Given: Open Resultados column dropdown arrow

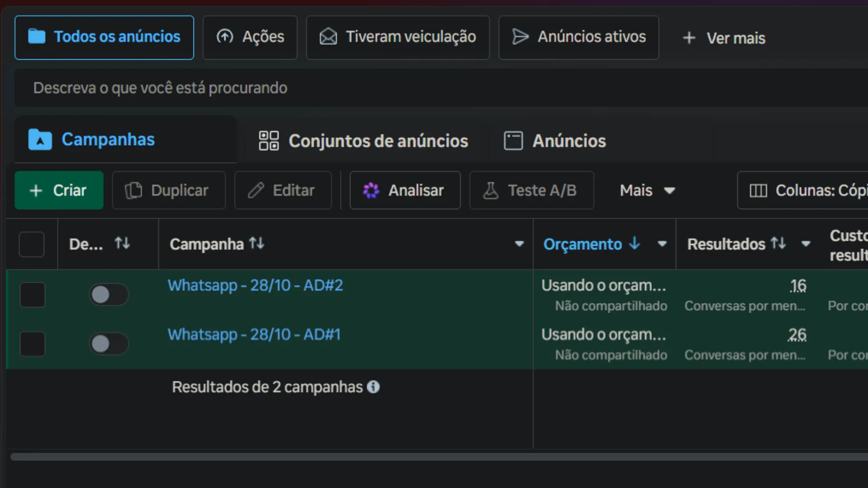Looking at the screenshot, I should [x=806, y=244].
